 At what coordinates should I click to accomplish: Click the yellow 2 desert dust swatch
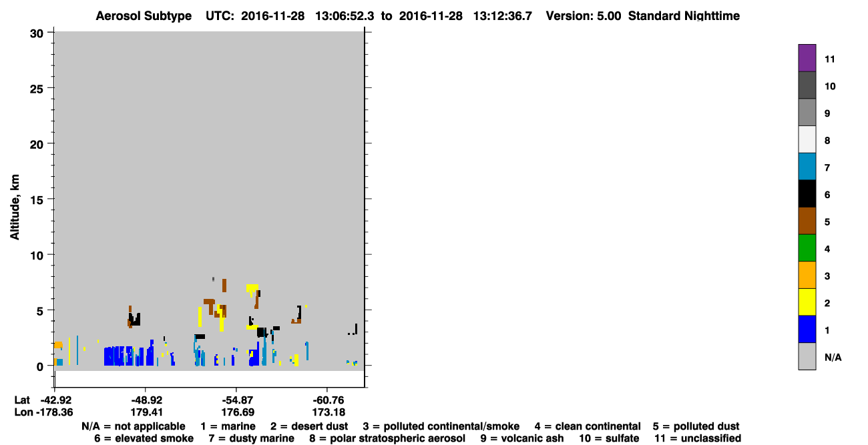point(807,302)
